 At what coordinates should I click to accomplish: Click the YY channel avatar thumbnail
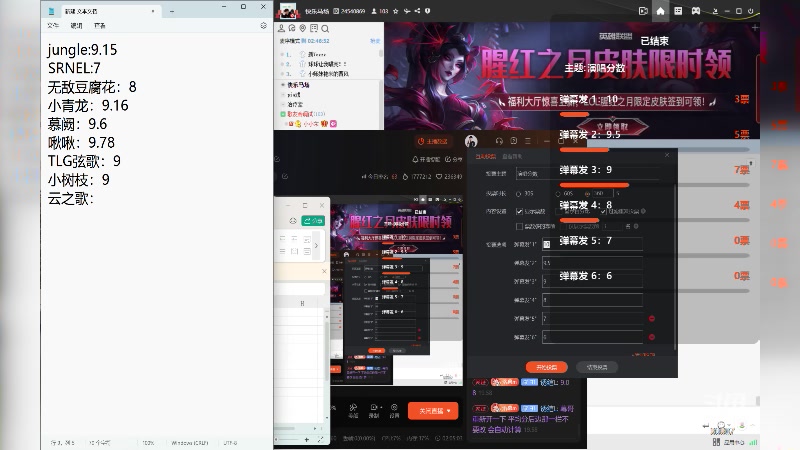pyautogui.click(x=288, y=11)
